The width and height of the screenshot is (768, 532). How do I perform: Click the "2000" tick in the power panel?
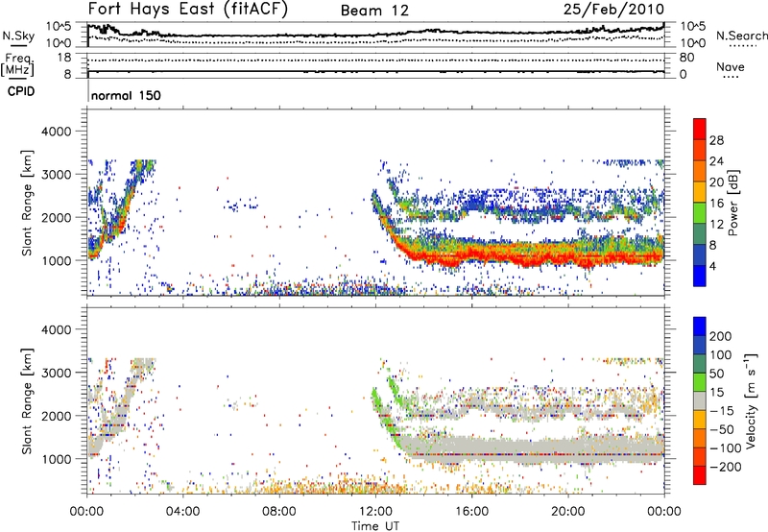point(57,217)
